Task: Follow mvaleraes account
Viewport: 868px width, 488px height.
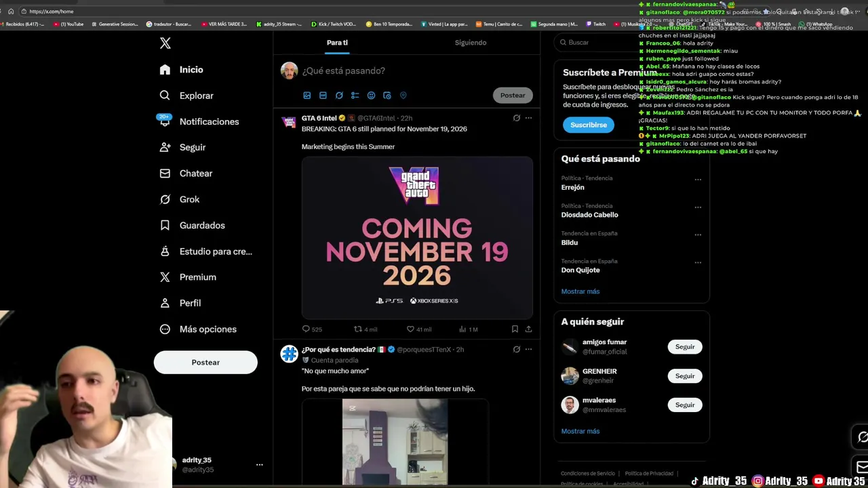Action: tap(685, 405)
